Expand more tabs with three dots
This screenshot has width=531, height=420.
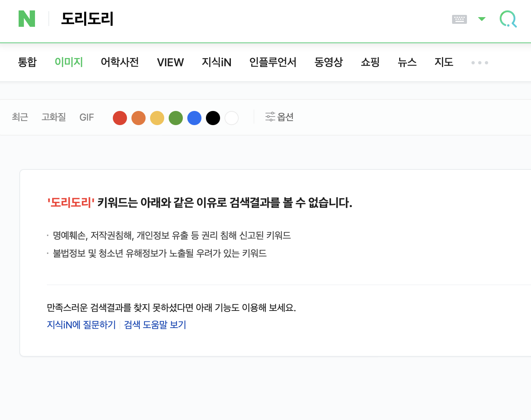[x=480, y=63]
